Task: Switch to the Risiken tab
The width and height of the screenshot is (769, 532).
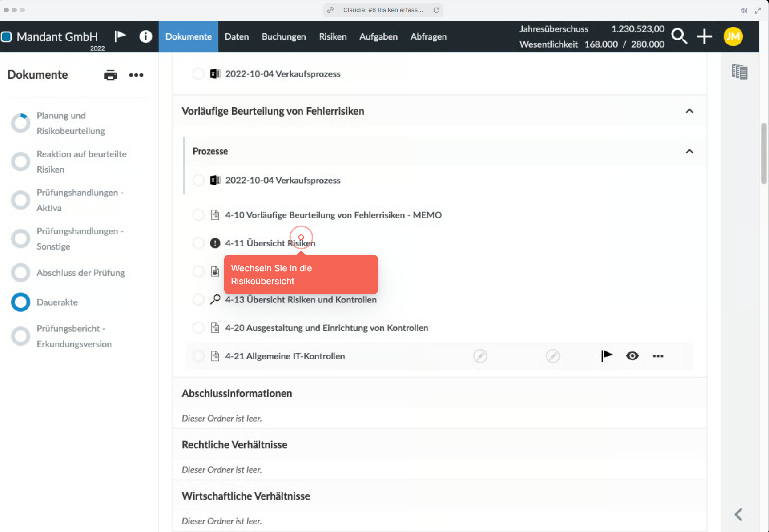Action: (x=333, y=36)
